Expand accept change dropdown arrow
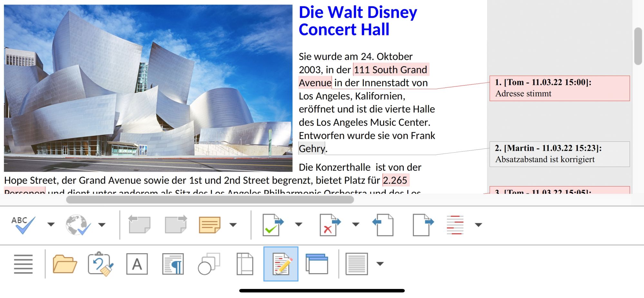Image resolution: width=644 pixels, height=298 pixels. 299,224
